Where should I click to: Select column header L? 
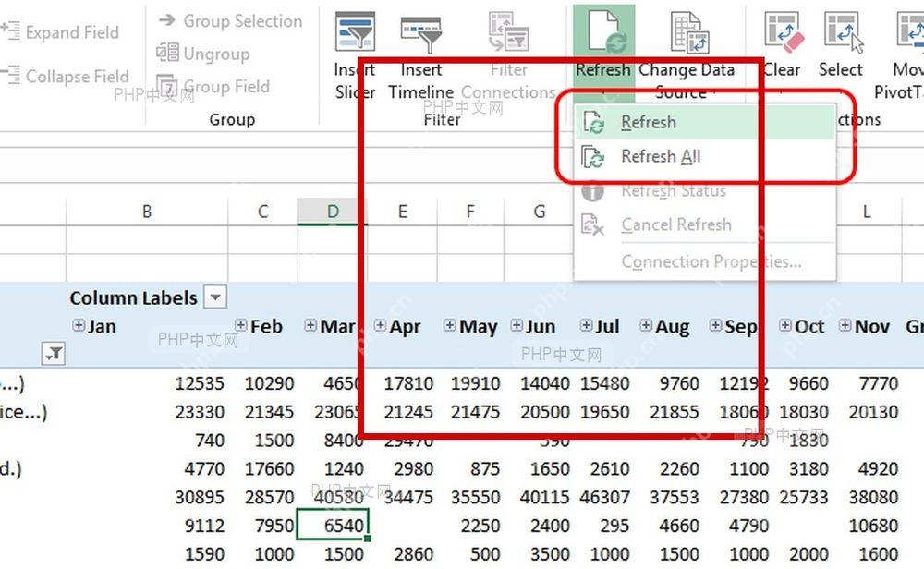pyautogui.click(x=867, y=212)
